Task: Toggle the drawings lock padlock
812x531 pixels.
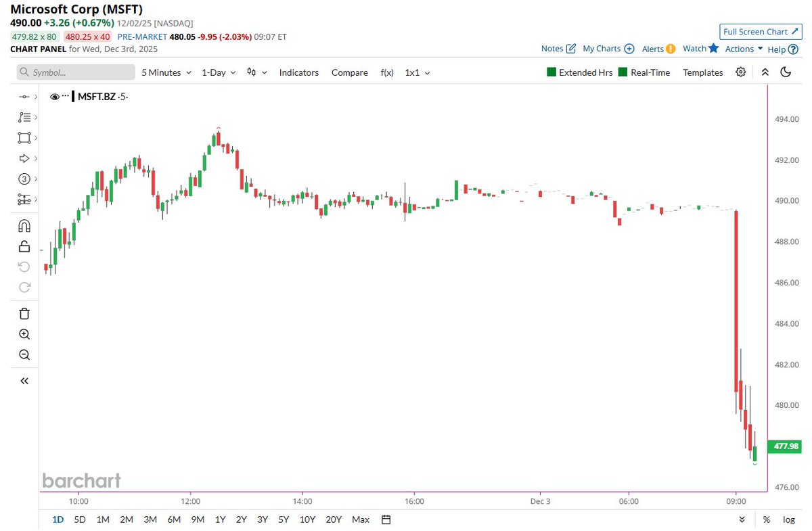Action: (x=24, y=246)
